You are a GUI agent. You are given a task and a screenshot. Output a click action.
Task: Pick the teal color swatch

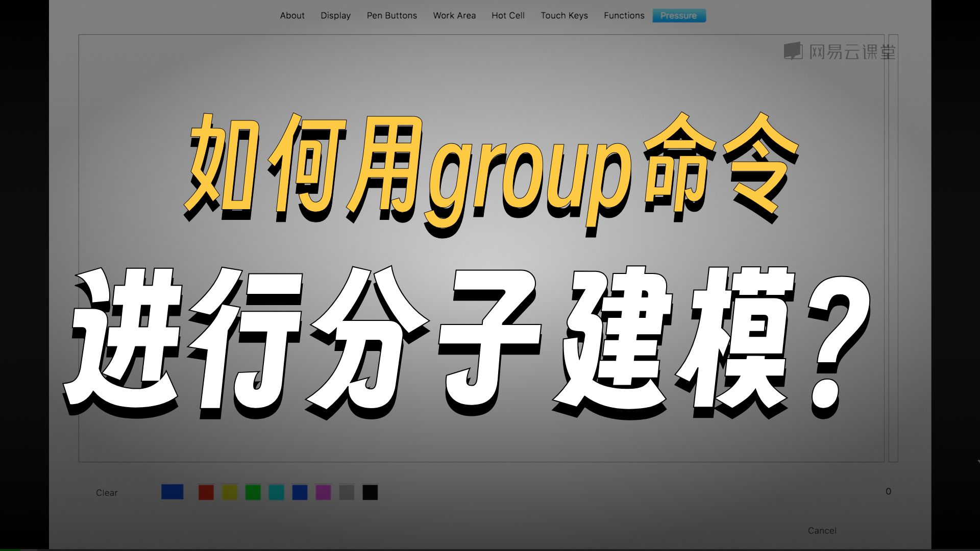(276, 492)
